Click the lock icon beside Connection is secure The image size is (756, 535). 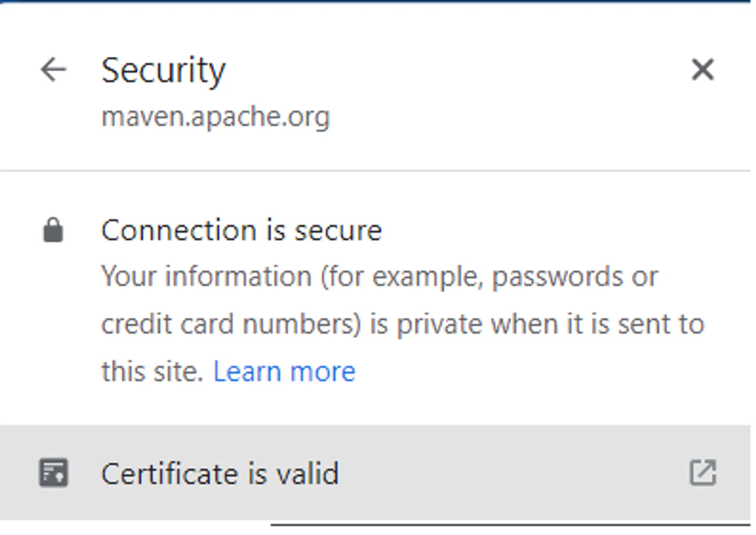52,230
